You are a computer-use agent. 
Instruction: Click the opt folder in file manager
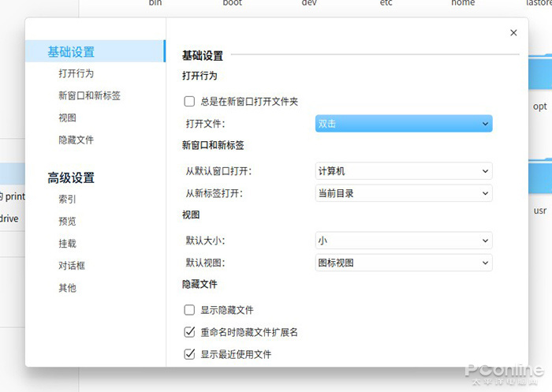540,81
